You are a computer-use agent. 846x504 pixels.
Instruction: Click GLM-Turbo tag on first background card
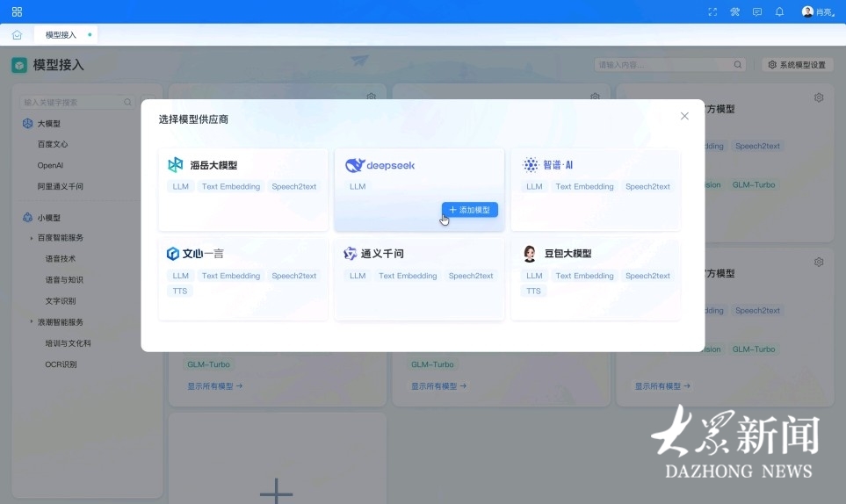pos(208,364)
